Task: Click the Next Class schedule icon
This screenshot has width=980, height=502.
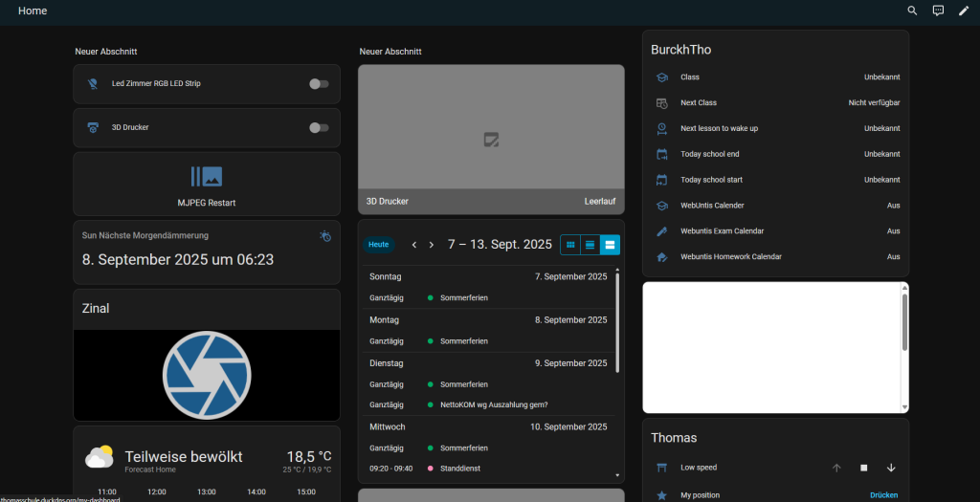Action: coord(661,103)
